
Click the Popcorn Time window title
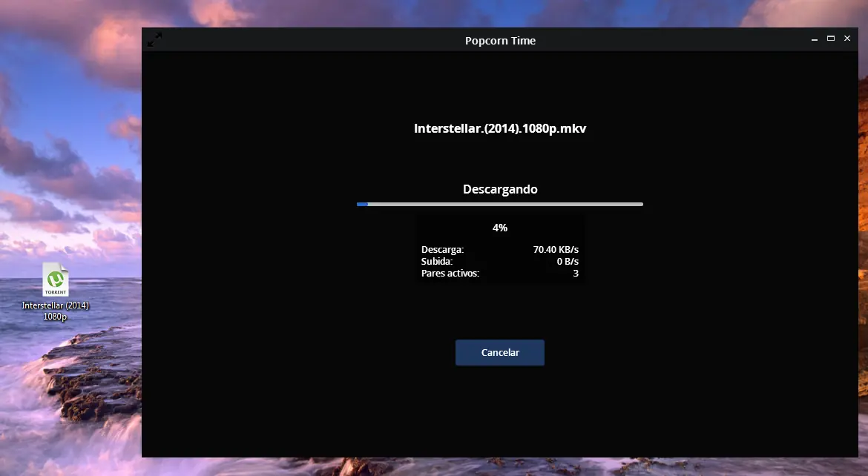coord(501,40)
